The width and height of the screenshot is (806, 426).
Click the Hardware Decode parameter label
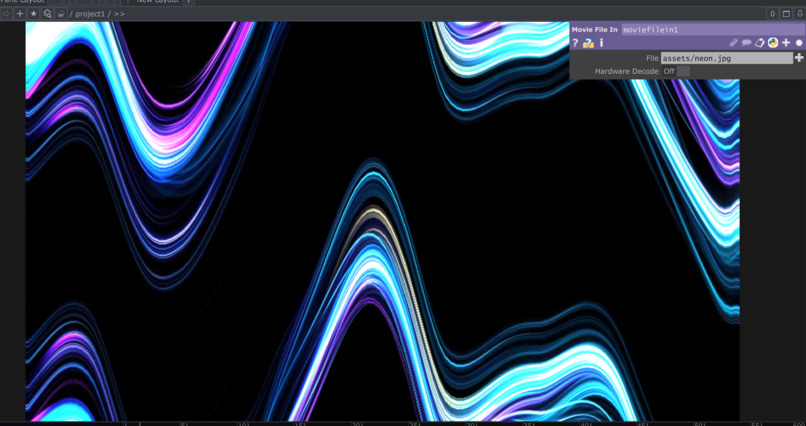[627, 71]
